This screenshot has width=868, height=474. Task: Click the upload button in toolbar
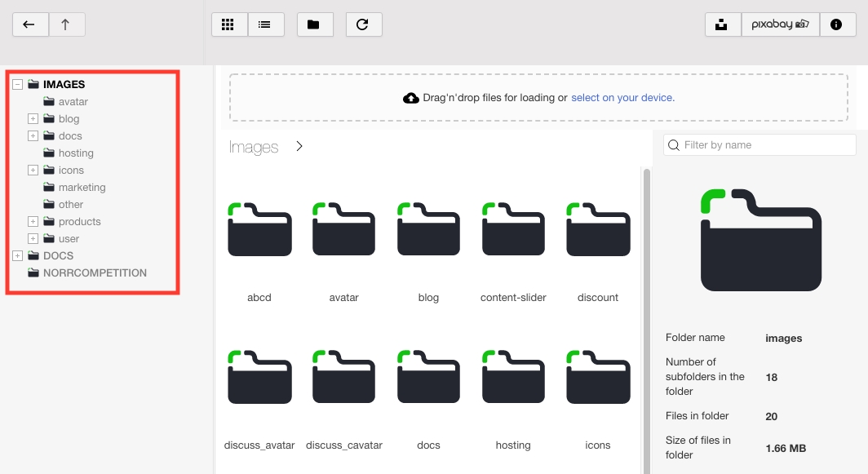[722, 24]
